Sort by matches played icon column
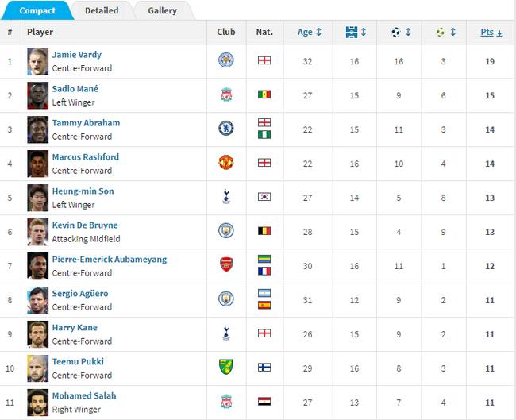Screen dimensions: 516x420 [356, 33]
